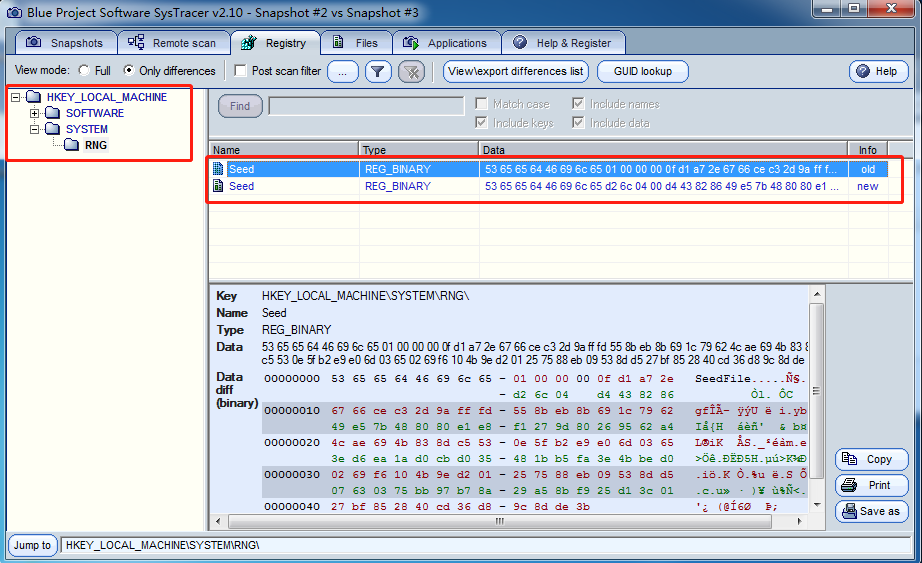922x563 pixels.
Task: Click the Save as button
Action: pos(871,511)
